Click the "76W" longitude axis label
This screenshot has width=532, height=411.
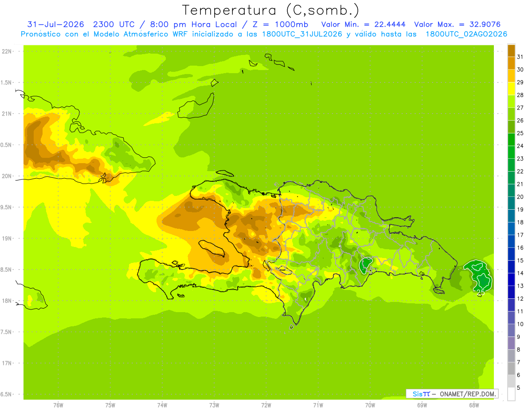[x=58, y=405]
